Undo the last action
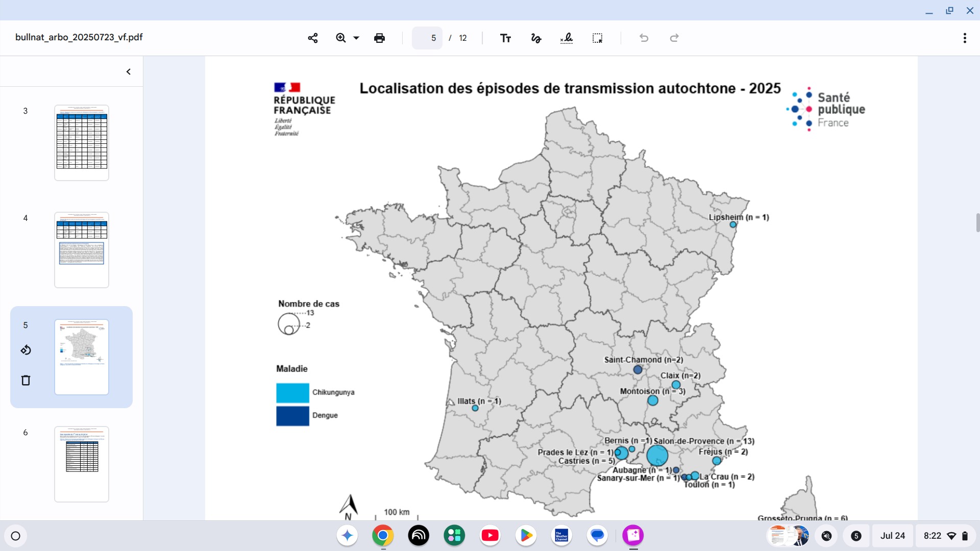 pyautogui.click(x=644, y=38)
